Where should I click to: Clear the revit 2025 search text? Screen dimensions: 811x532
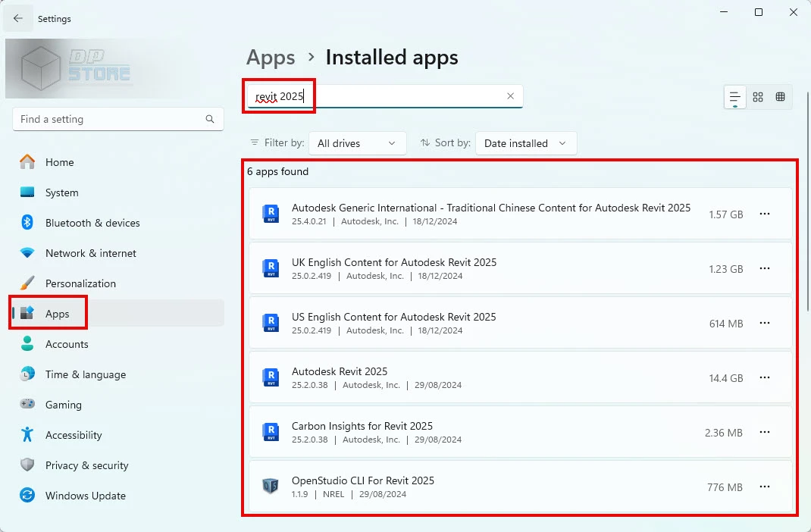511,96
